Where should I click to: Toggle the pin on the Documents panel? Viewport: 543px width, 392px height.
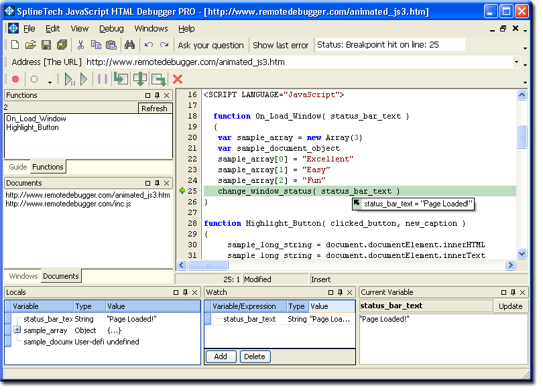coord(158,183)
